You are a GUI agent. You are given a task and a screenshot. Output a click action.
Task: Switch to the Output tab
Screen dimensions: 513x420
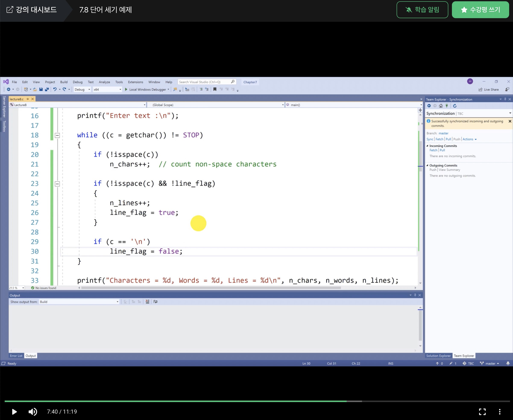[x=30, y=355]
